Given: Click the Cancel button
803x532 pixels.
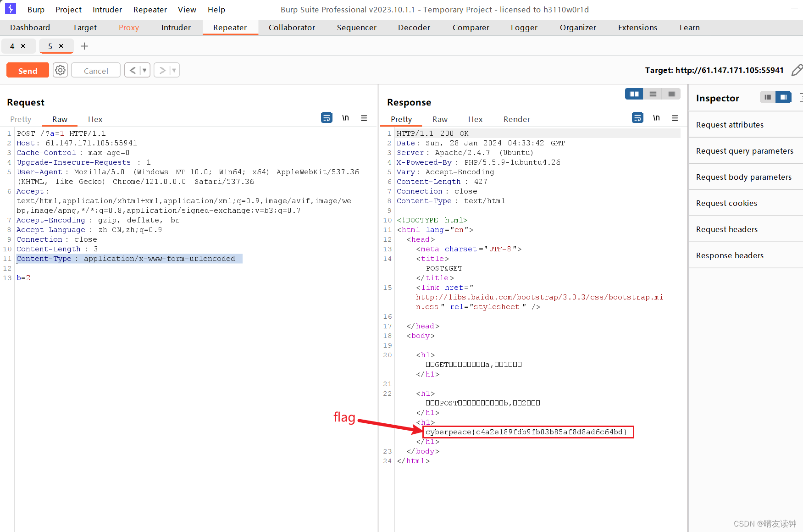Looking at the screenshot, I should point(96,71).
